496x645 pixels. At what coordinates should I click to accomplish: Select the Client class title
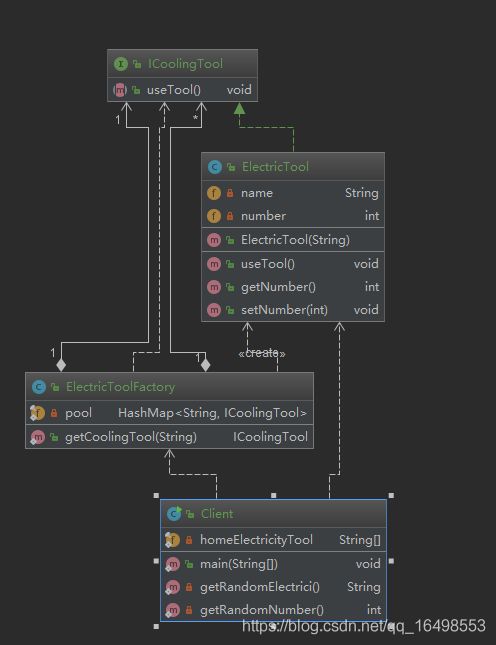click(217, 513)
